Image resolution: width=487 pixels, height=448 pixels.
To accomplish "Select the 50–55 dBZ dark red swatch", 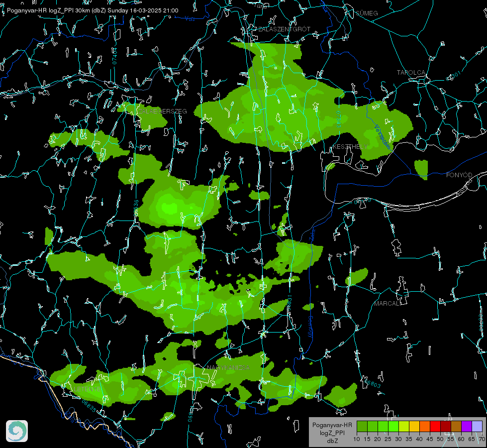I will coord(446,426).
